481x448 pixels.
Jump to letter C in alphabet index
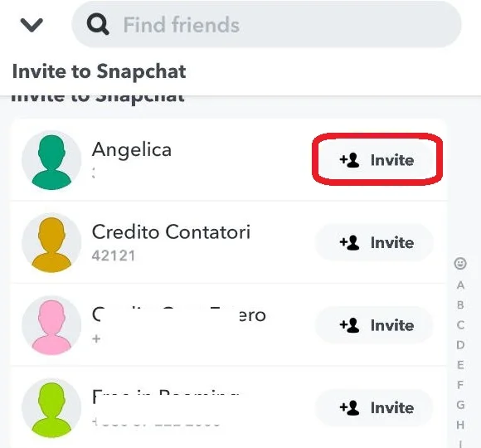coord(460,325)
